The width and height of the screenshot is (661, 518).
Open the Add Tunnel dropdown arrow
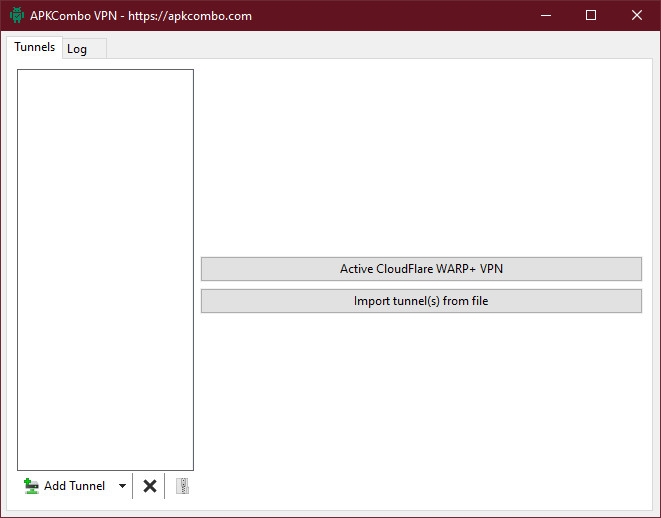(x=122, y=486)
